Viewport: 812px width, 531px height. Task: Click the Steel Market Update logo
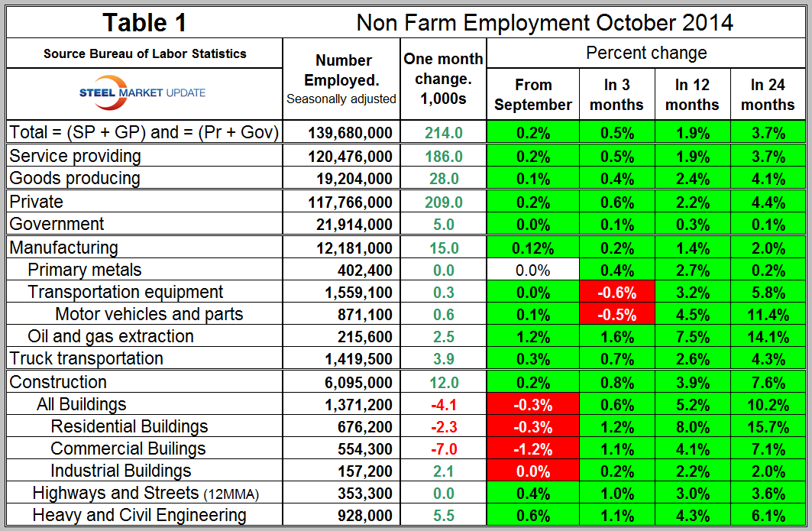tap(143, 92)
